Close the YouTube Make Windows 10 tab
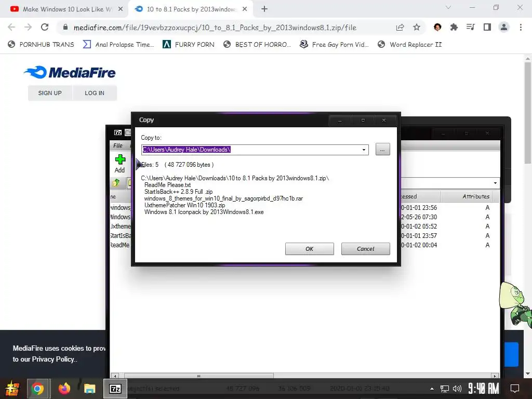 (121, 9)
